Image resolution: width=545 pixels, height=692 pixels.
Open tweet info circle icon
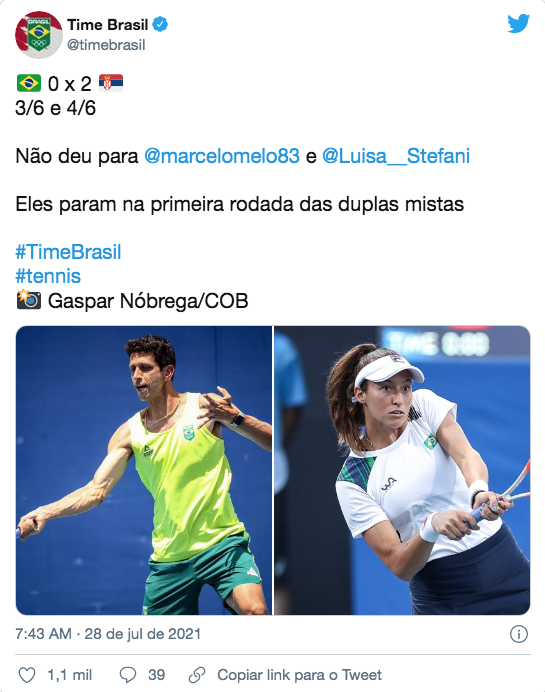coord(519,634)
